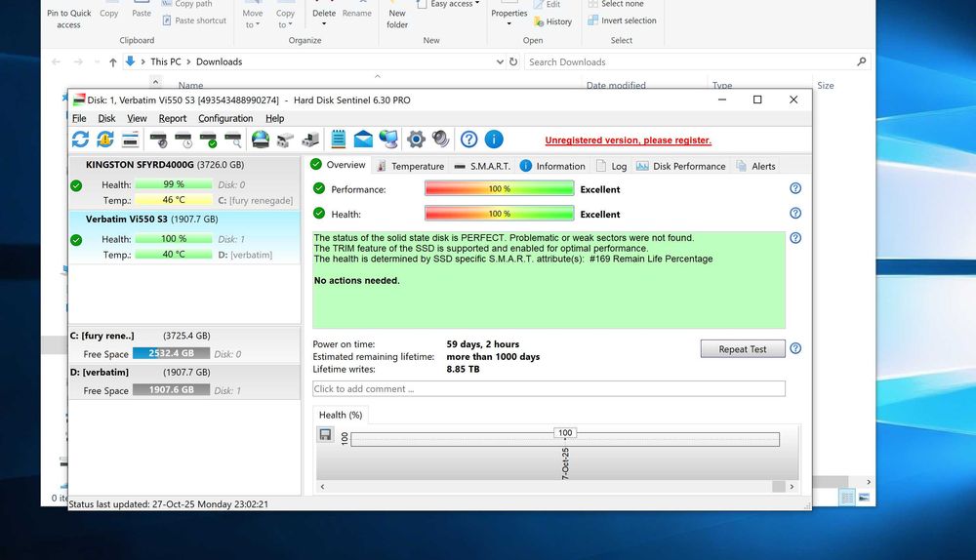Select the C: [fury rene..] partition row
The width and height of the screenshot is (976, 560).
(x=184, y=345)
